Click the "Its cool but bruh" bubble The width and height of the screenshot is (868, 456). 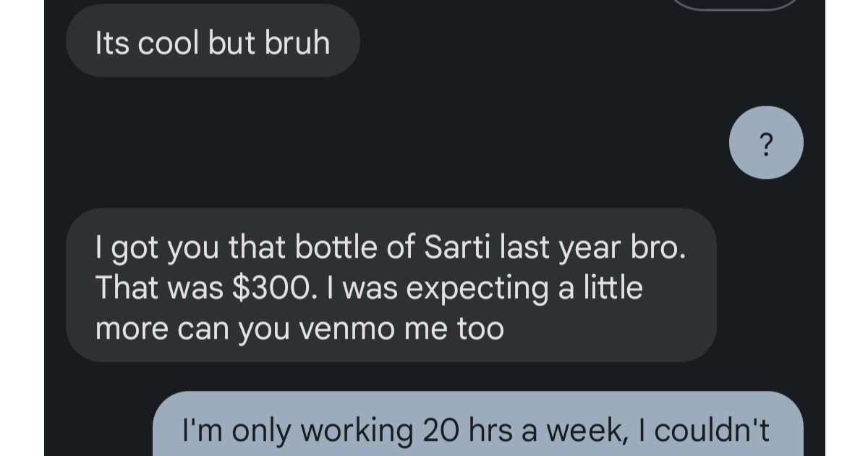click(212, 41)
